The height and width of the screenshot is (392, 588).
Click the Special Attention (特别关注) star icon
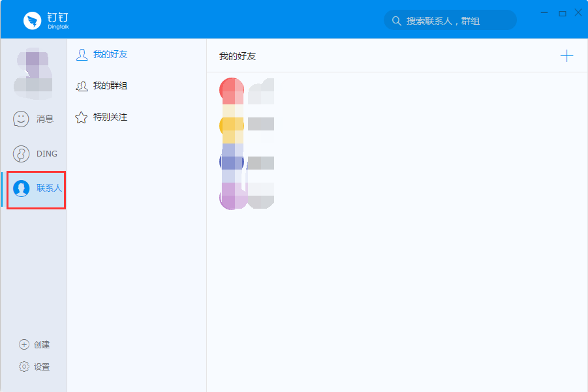click(82, 117)
